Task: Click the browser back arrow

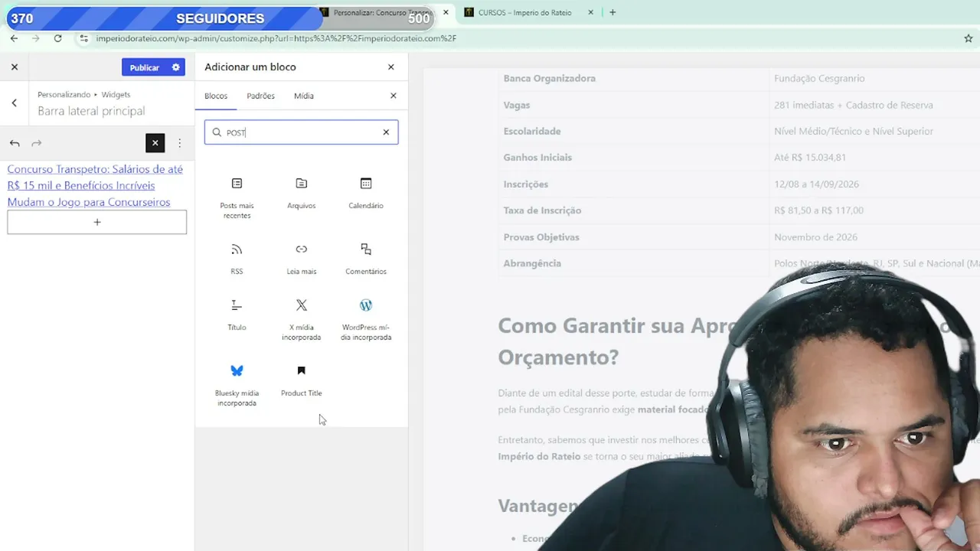Action: click(x=14, y=38)
